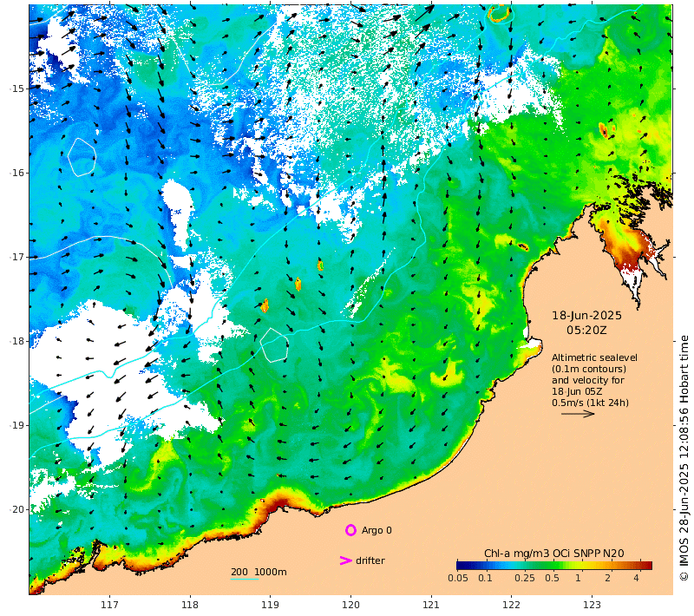
Task: Click the latitude axis label -15
Action: point(16,88)
